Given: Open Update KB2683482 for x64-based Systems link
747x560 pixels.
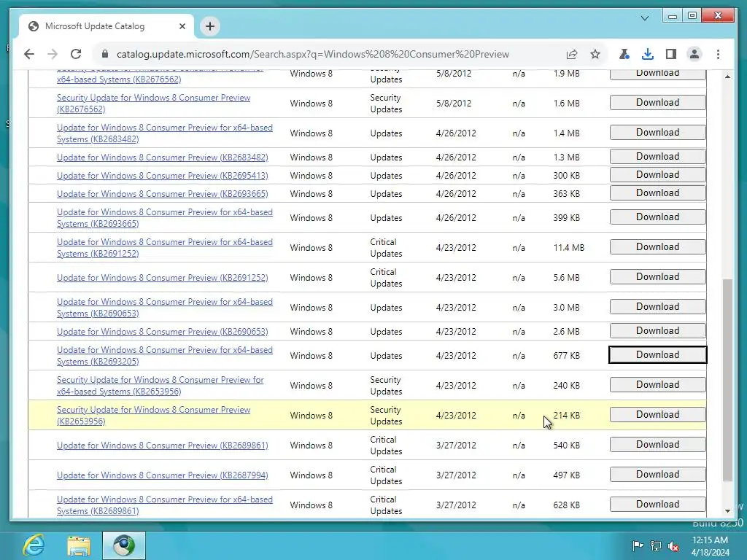Looking at the screenshot, I should [x=165, y=133].
